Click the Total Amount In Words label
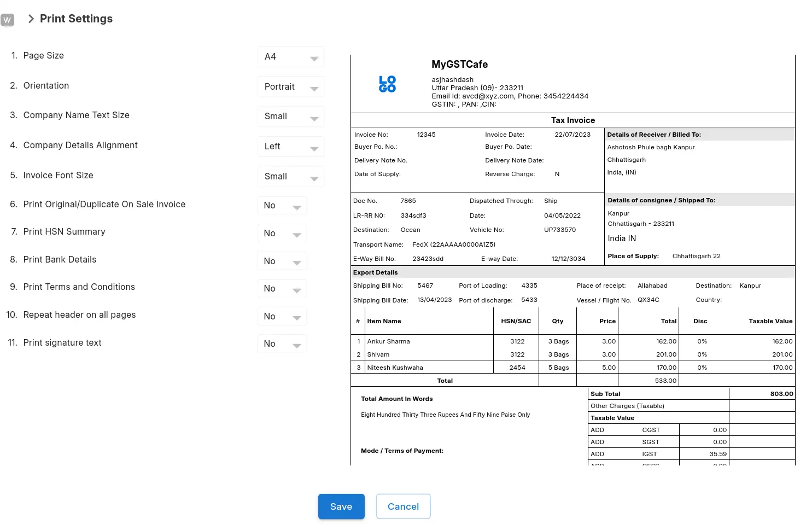The image size is (812, 530). 396,399
